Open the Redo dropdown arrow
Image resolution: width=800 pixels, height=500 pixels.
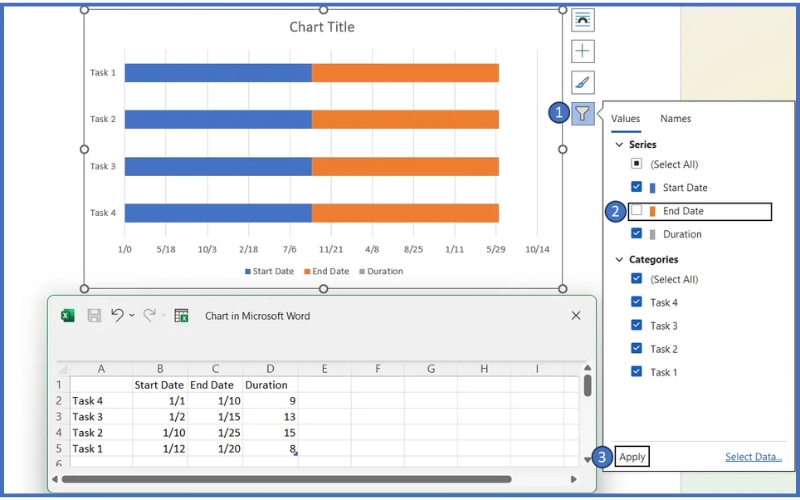[163, 316]
